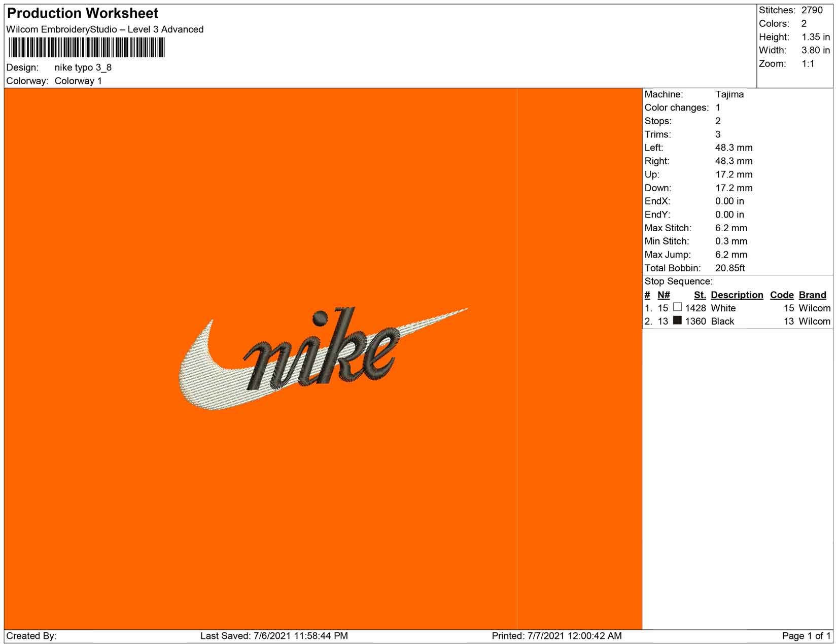
Task: Click the 'Created By:' footer label
Action: coord(31,636)
